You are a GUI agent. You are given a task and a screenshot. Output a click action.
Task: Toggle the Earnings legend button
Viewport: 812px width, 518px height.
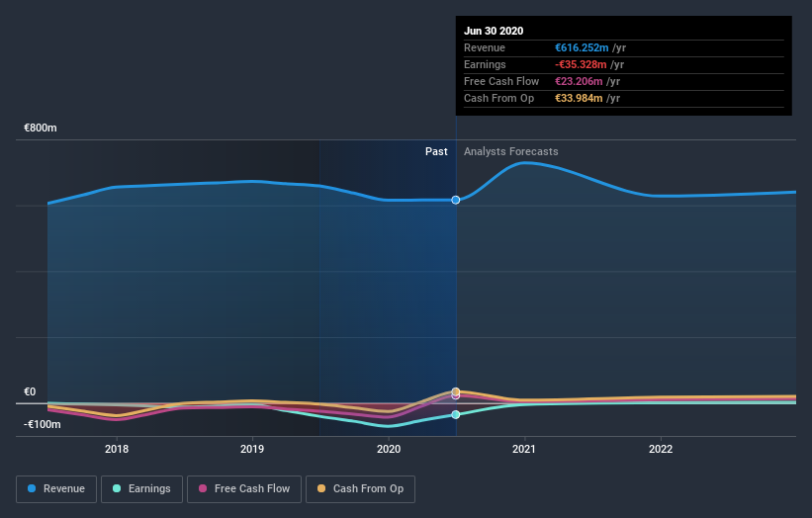click(x=141, y=489)
